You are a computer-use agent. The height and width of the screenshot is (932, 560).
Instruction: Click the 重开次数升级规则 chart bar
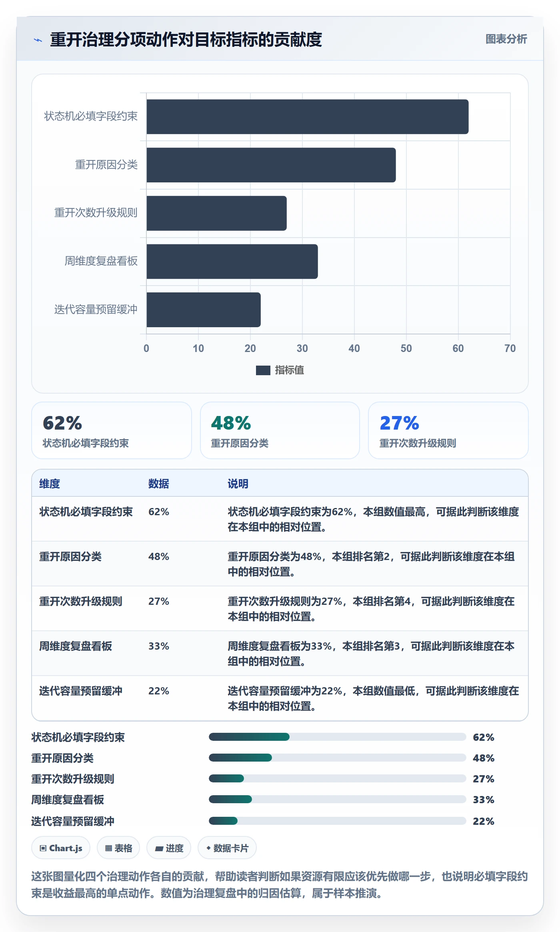[x=216, y=213]
